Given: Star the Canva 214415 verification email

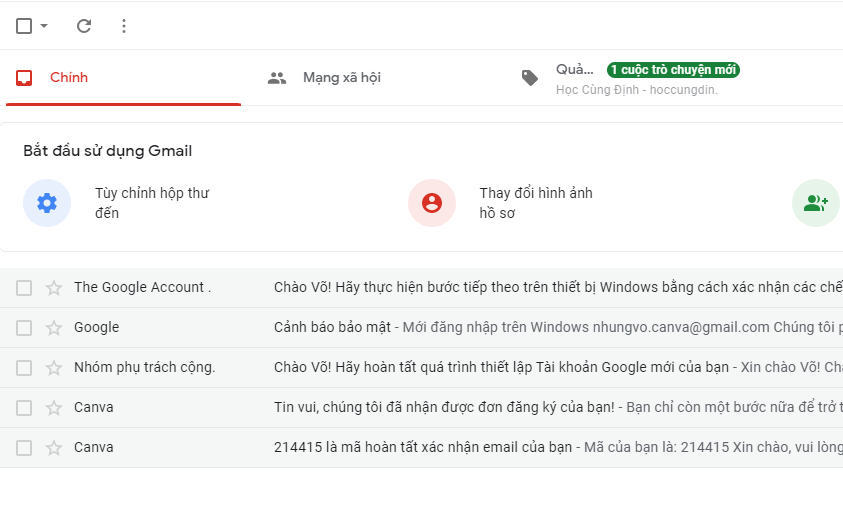Looking at the screenshot, I should pyautogui.click(x=54, y=447).
